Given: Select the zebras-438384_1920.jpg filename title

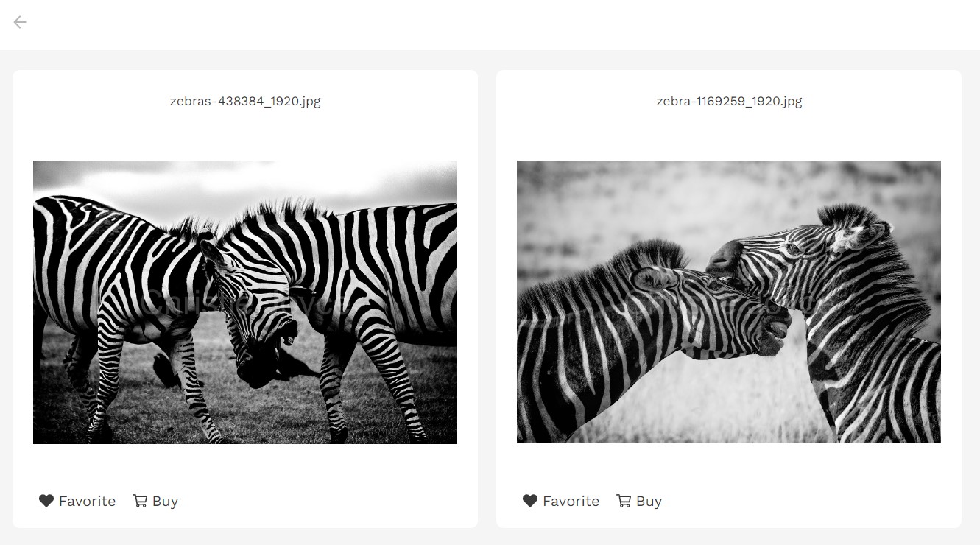Looking at the screenshot, I should point(245,101).
